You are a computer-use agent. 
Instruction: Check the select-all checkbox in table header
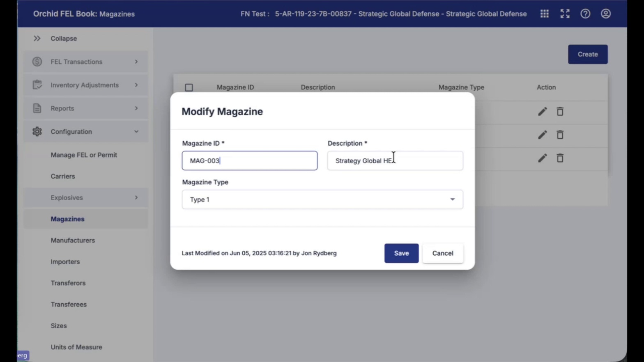click(189, 87)
